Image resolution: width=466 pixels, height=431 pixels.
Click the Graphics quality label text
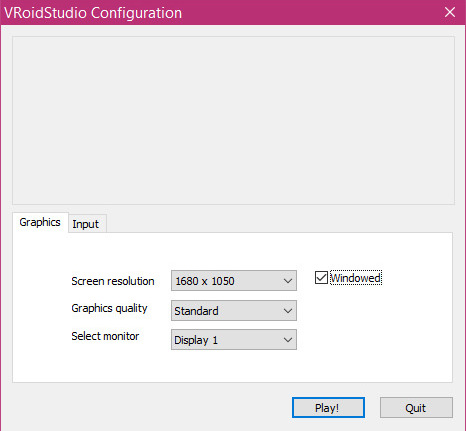pos(109,308)
